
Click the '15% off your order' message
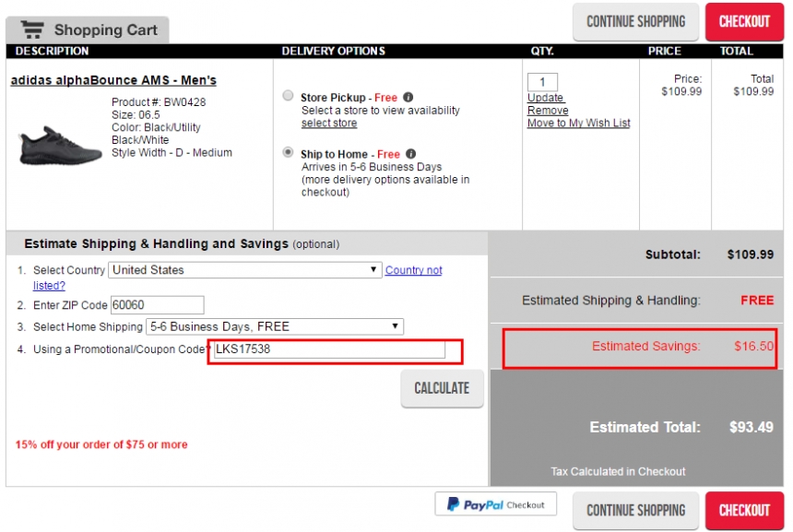coord(101,444)
